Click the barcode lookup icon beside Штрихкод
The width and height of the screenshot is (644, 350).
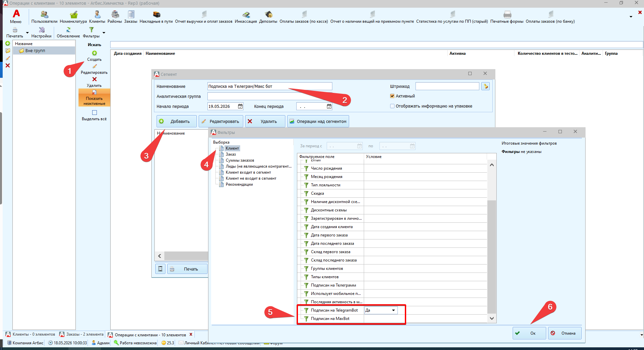(486, 86)
